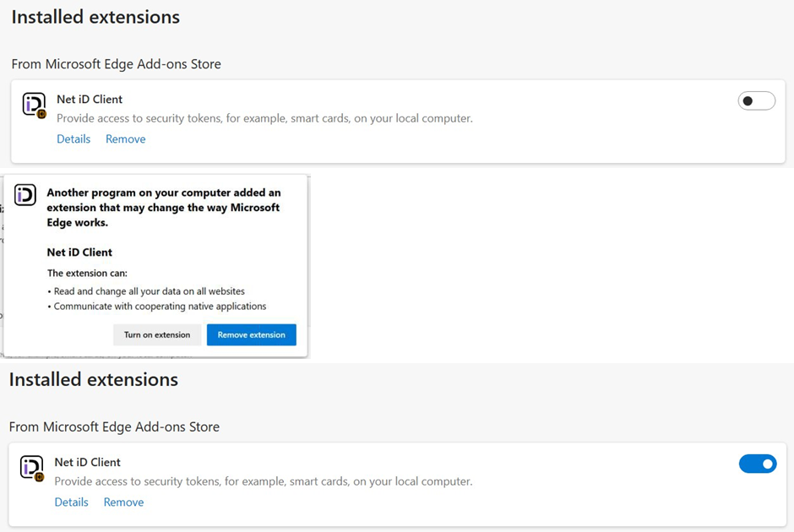Screen dimensions: 794x532
Task: Click the blue Remove extension button
Action: click(x=251, y=334)
